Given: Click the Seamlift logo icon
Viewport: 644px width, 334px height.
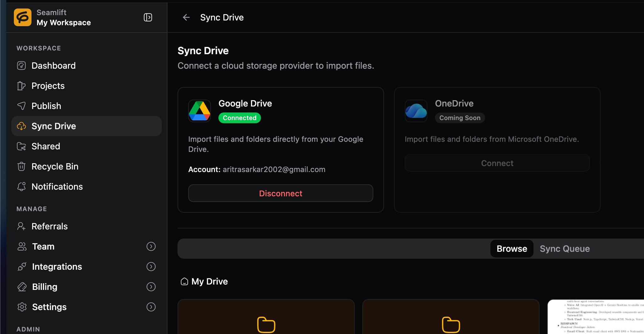Looking at the screenshot, I should (23, 17).
